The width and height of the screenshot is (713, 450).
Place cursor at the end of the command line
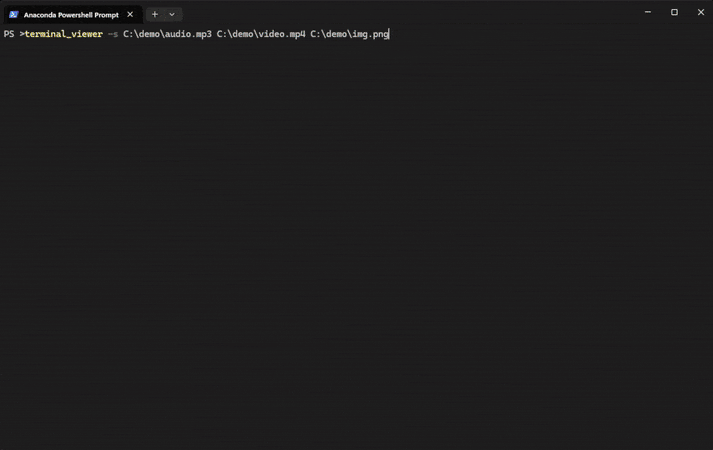click(389, 34)
